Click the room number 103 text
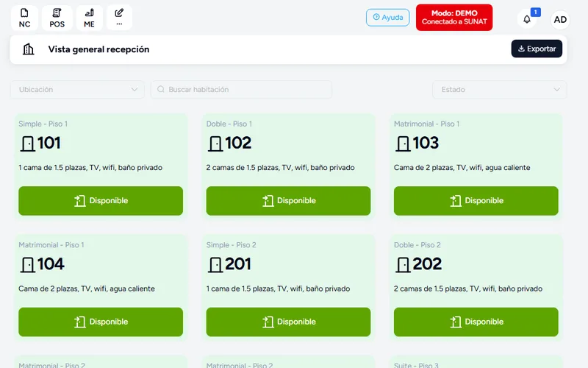The image size is (588, 368). point(426,143)
